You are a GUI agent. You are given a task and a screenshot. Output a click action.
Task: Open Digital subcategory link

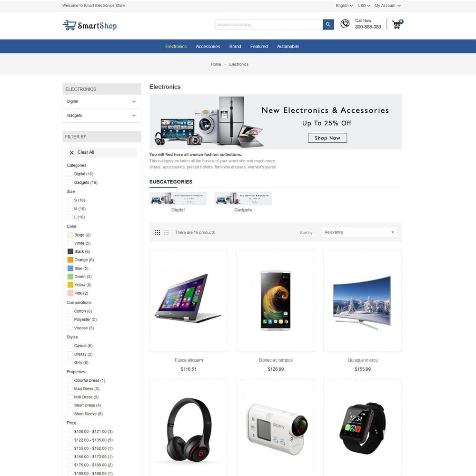click(178, 210)
